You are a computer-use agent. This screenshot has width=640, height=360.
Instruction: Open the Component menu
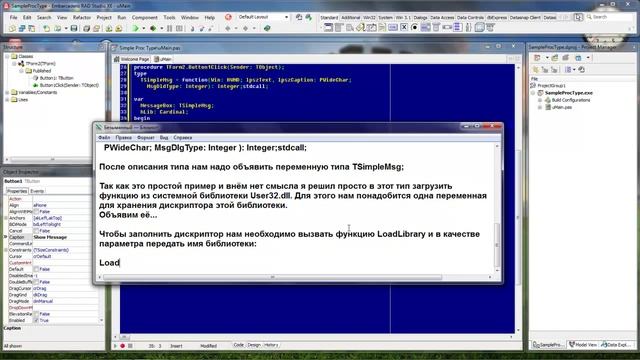coord(144,18)
